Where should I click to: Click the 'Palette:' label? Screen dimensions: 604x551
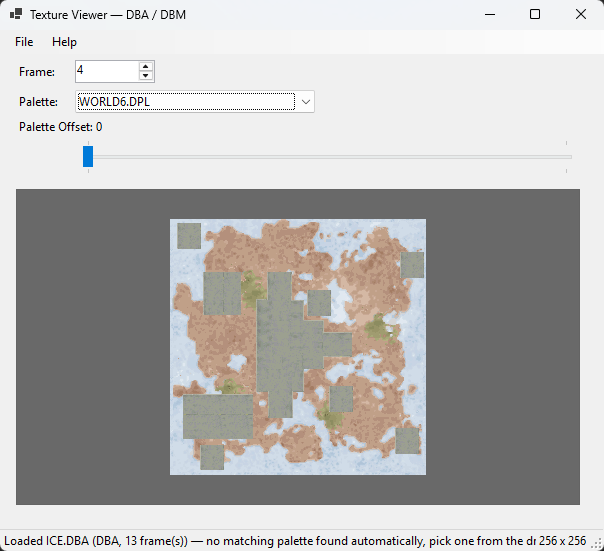click(38, 102)
